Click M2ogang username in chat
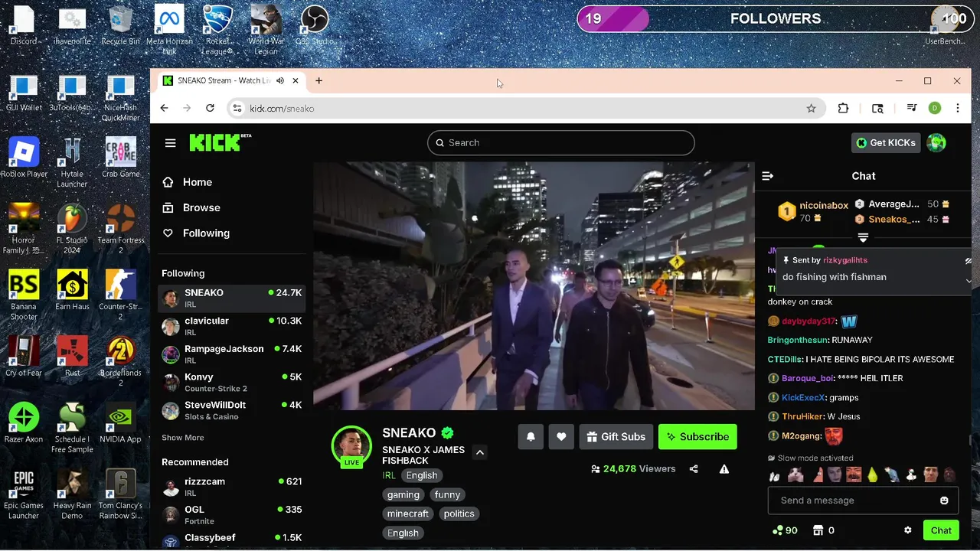Screen dimensions: 980x551 [x=800, y=435]
